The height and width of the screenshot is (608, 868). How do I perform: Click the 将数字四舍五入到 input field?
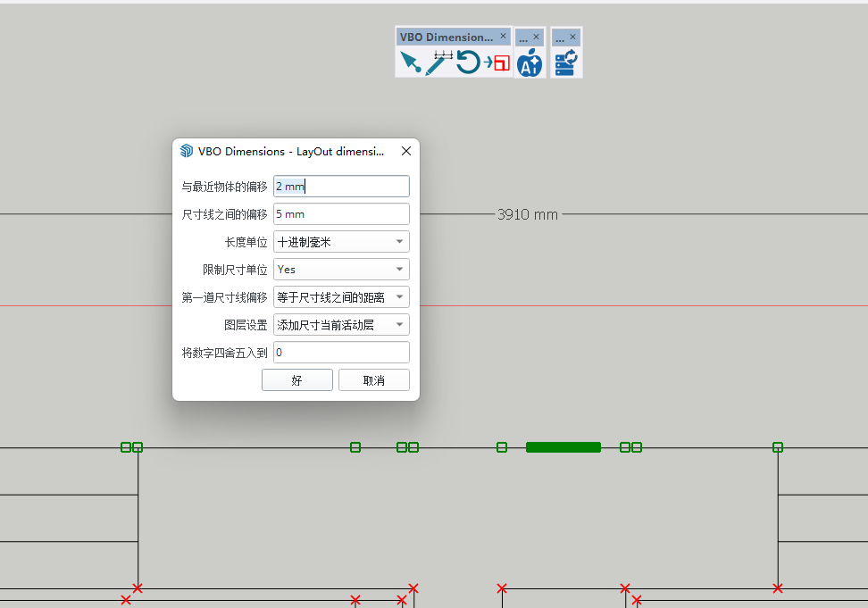(341, 353)
